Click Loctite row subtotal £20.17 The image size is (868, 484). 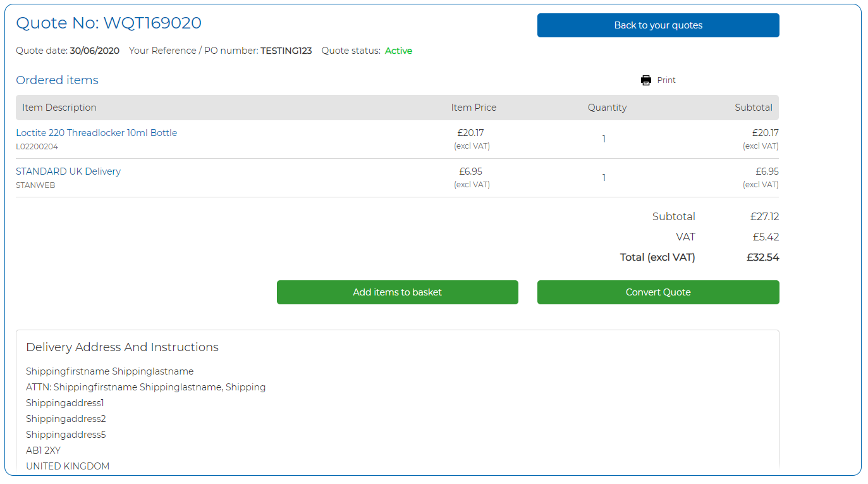click(x=766, y=133)
